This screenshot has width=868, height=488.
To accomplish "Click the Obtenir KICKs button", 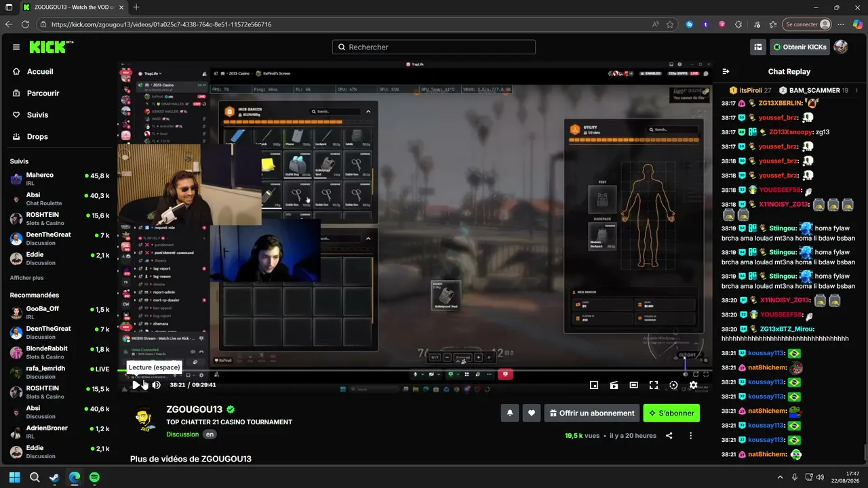I will (800, 47).
